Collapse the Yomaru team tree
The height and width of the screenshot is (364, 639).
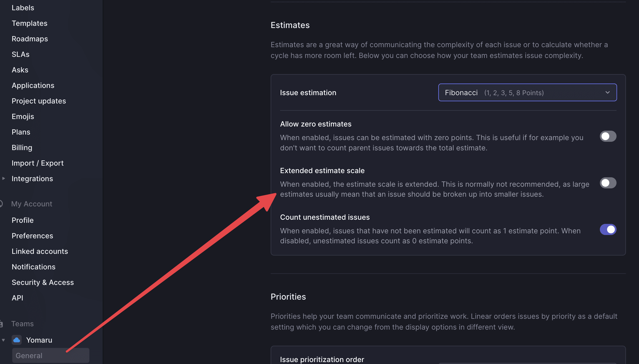(x=3, y=340)
